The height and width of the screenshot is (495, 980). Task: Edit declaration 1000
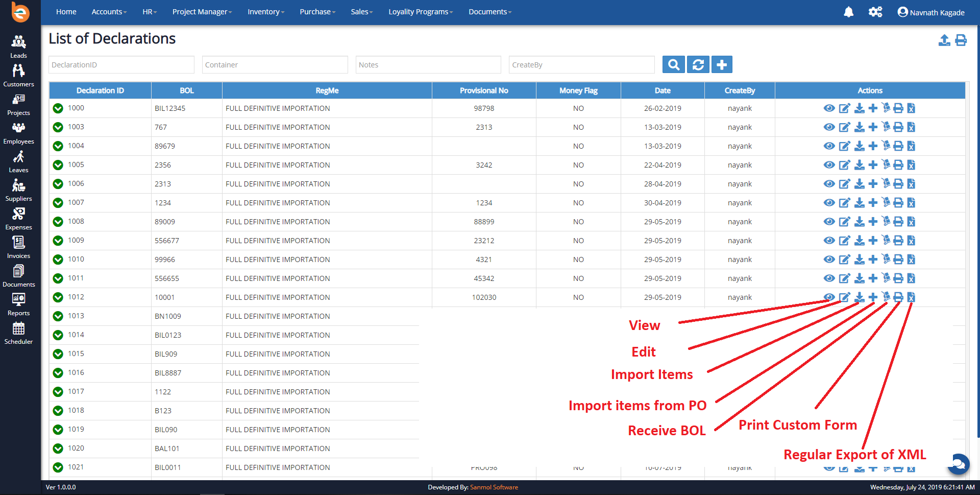[845, 108]
